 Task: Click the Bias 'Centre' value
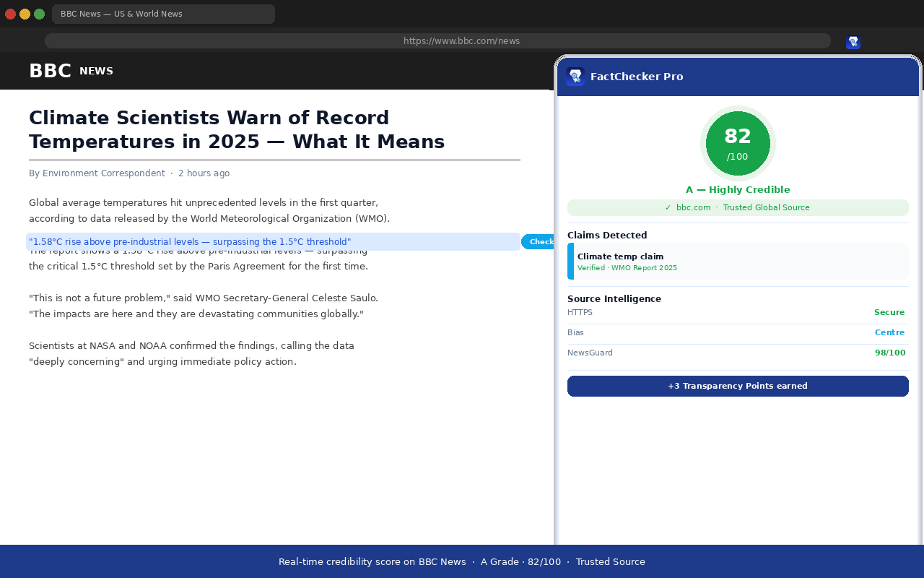click(x=890, y=333)
